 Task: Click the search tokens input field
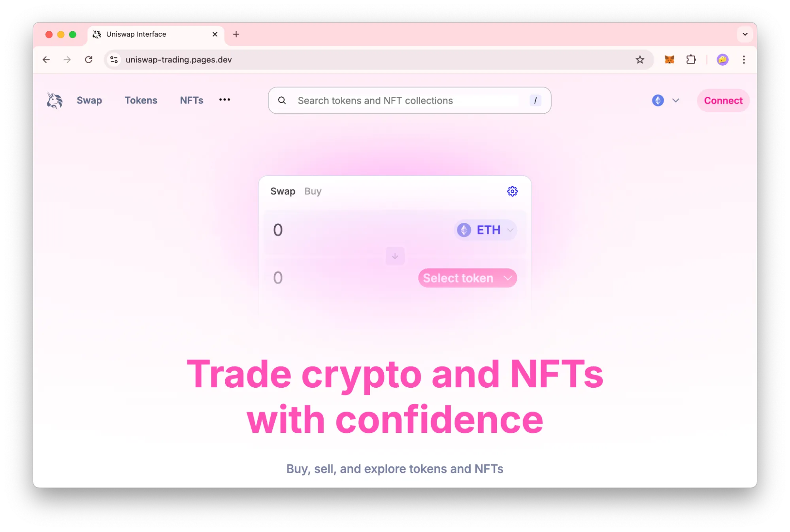pos(408,100)
